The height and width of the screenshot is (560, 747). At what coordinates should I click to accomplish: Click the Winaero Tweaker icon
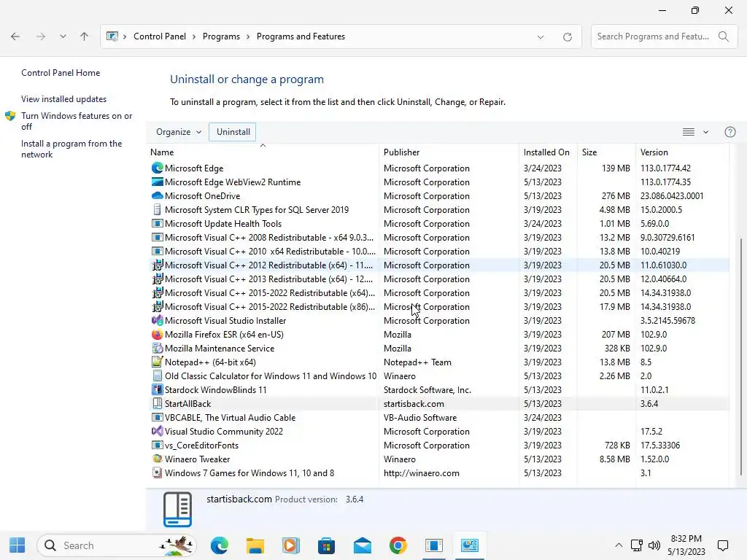coord(158,459)
